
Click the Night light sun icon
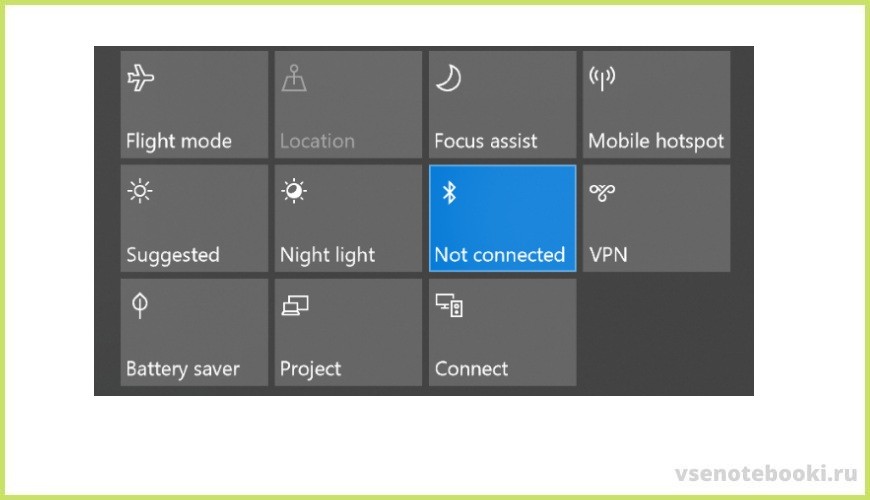[x=294, y=192]
